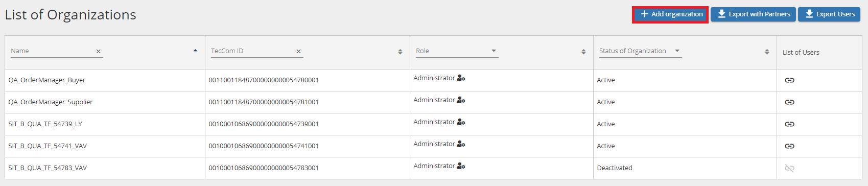
Task: Open users link for SIT_B_QUA_TF_54741_VAV
Action: click(x=789, y=146)
